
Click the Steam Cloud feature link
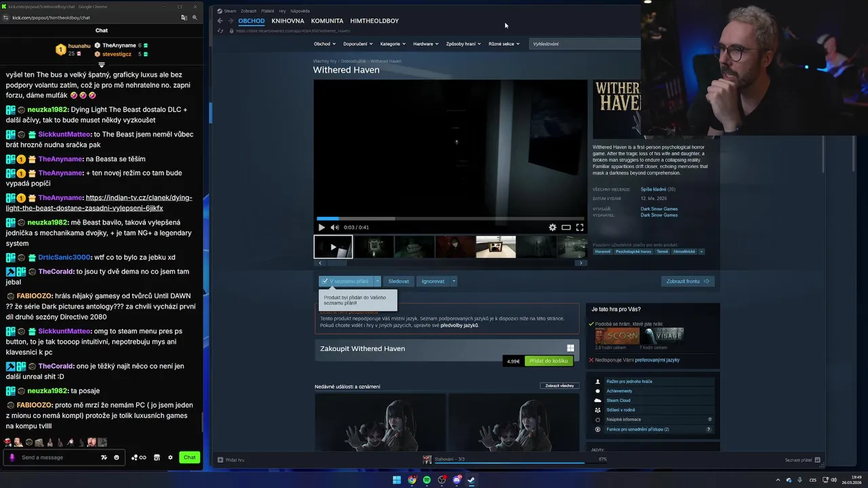(x=618, y=401)
